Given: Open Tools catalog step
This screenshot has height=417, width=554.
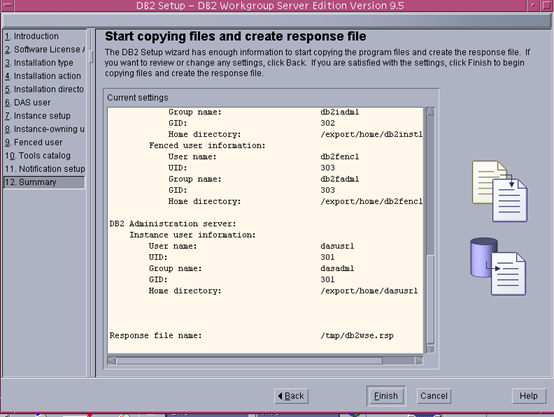Looking at the screenshot, I should [37, 155].
